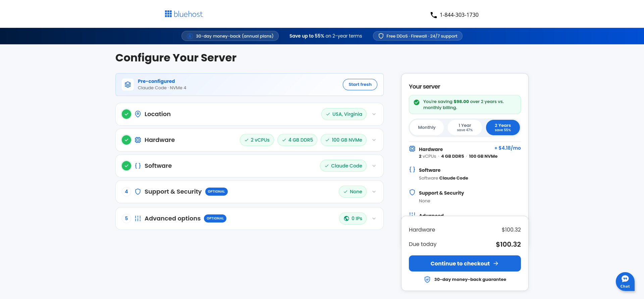
Task: Click the Advanced options sliders icon
Action: coord(138,218)
